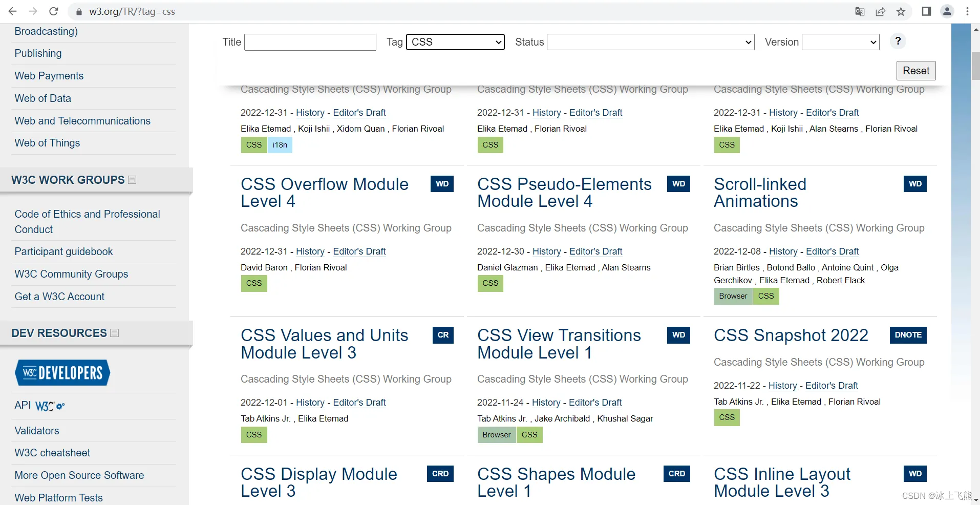This screenshot has height=505, width=980.
Task: Click WD badge of CSS Inline Layout Module
Action: [915, 474]
